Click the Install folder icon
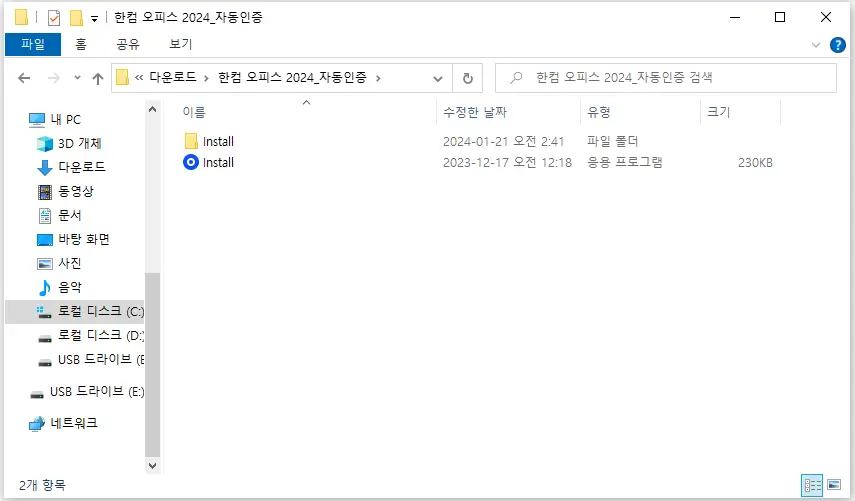This screenshot has width=855, height=501. (x=191, y=142)
